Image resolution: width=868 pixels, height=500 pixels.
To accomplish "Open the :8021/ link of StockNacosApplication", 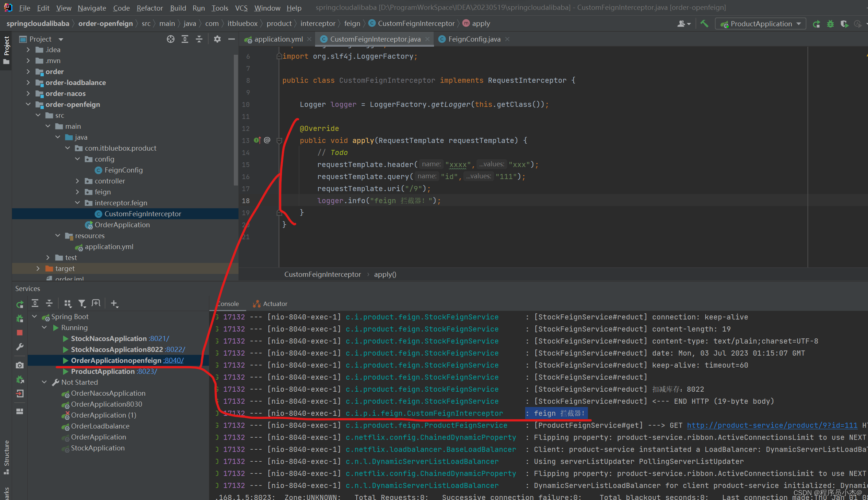I will 159,338.
